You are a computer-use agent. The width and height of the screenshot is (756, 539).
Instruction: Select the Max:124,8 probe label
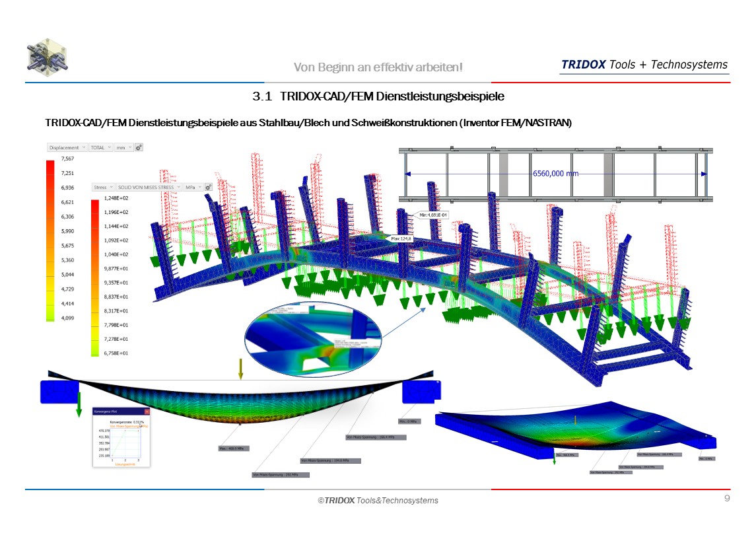[x=402, y=239]
